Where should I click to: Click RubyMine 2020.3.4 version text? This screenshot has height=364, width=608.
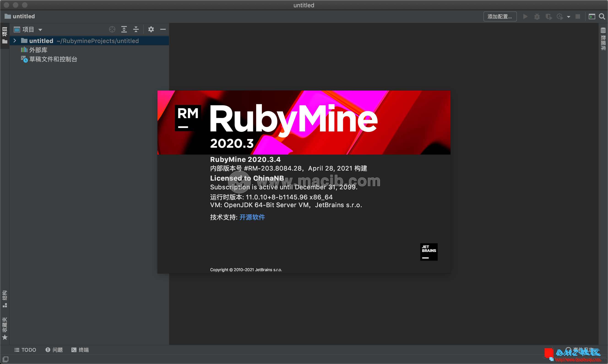(x=245, y=159)
